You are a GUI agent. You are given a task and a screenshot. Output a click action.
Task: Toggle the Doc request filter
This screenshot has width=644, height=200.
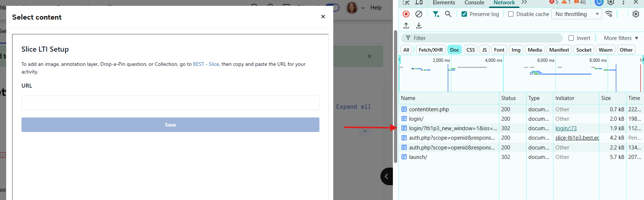pos(454,50)
